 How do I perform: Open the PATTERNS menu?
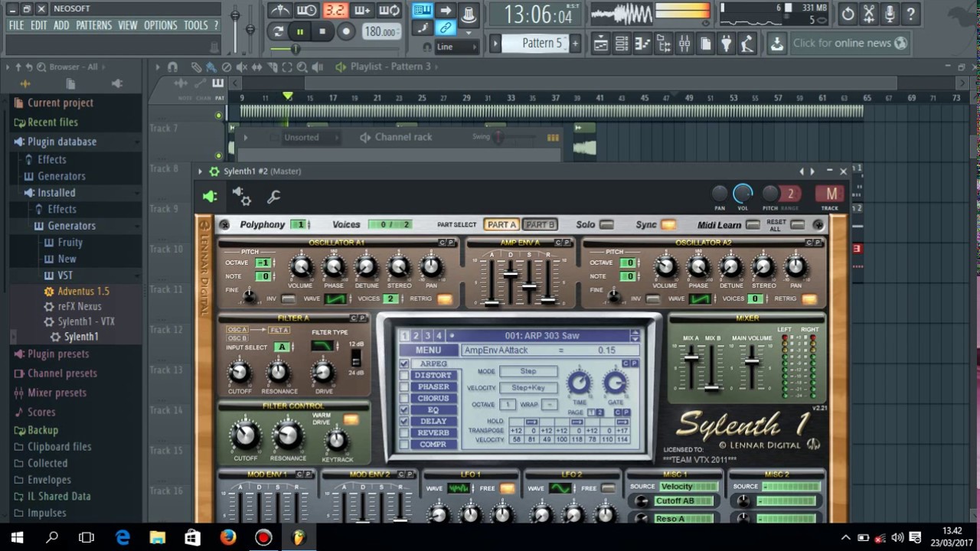93,25
